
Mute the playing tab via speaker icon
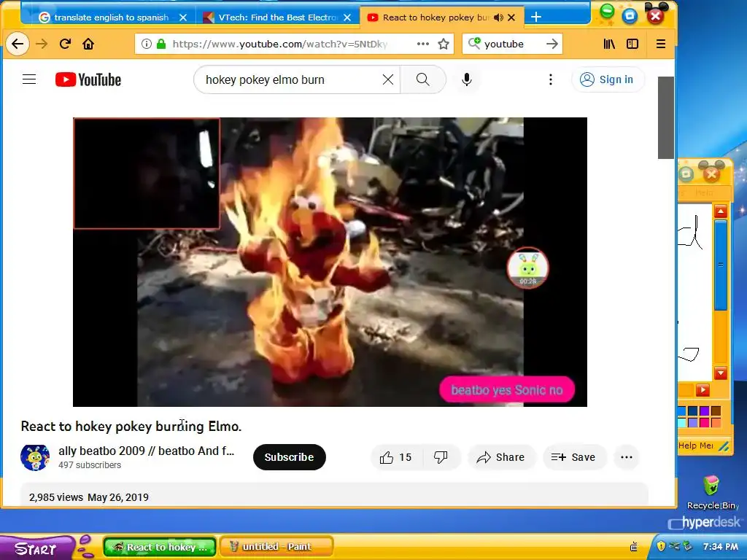(498, 17)
